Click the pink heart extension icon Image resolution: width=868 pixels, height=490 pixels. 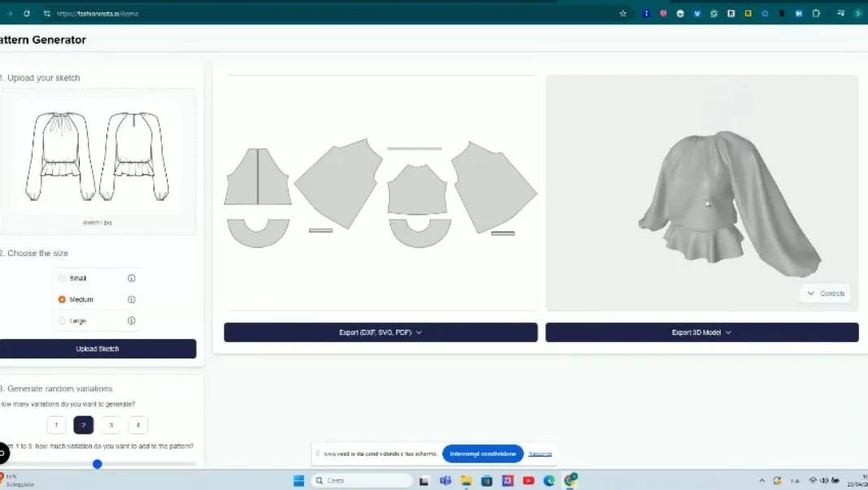tap(663, 13)
